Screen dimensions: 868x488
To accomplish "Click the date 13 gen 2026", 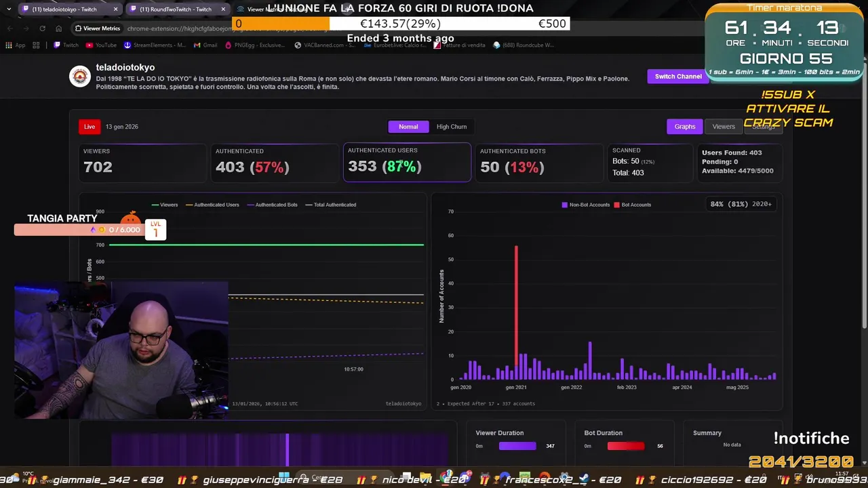I will (x=122, y=127).
